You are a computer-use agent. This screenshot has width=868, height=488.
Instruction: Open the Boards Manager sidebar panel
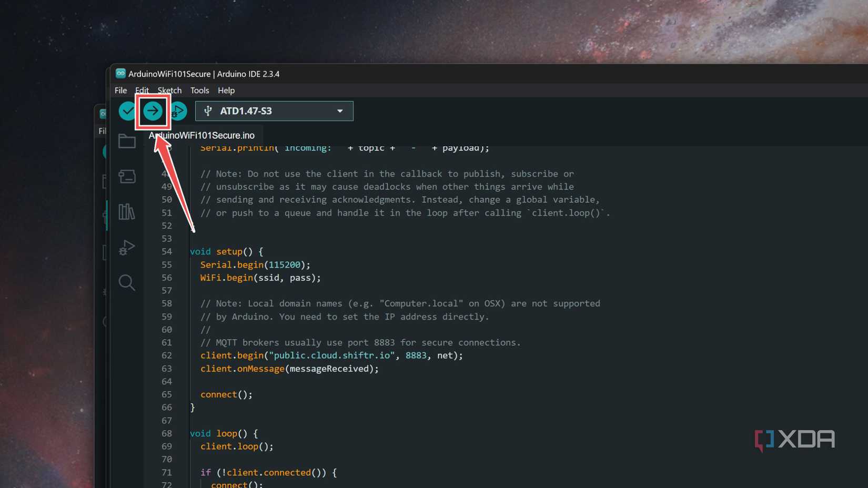point(127,176)
